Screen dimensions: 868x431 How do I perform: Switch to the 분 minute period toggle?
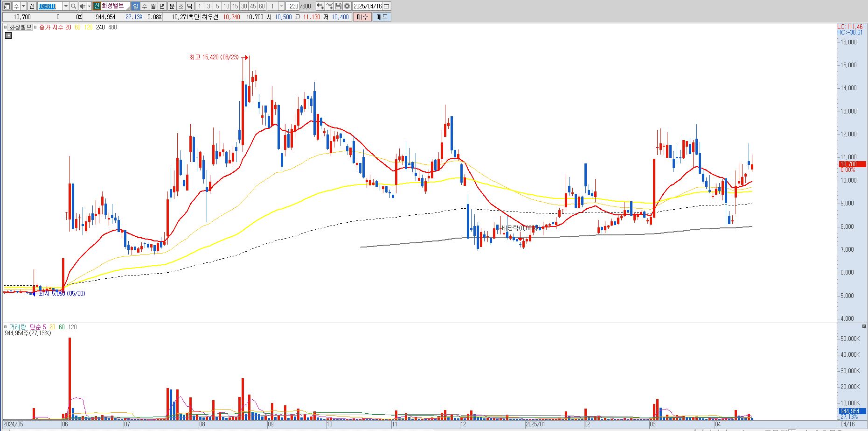(172, 6)
